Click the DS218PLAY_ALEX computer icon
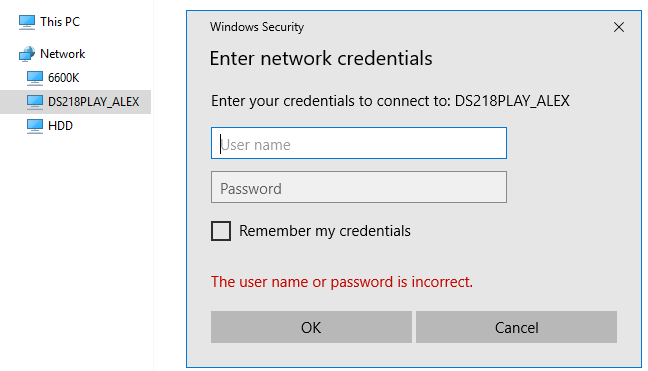This screenshot has width=648, height=371. [x=35, y=102]
